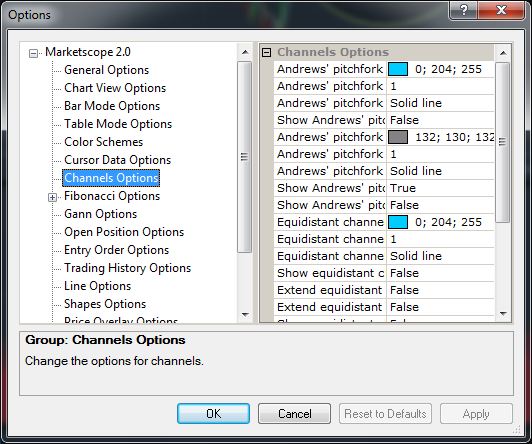The width and height of the screenshot is (532, 444).
Task: Select the 0; 204; 255 Equidistant channel text
Action: [448, 222]
